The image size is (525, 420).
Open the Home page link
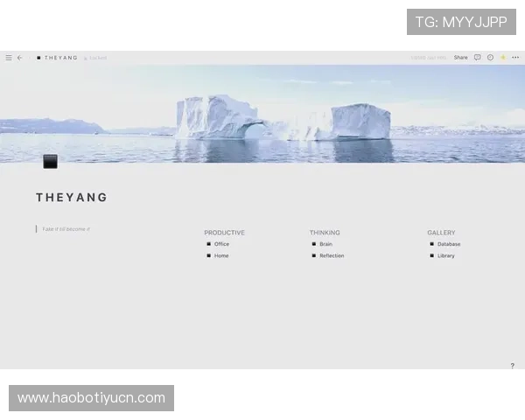tap(221, 255)
